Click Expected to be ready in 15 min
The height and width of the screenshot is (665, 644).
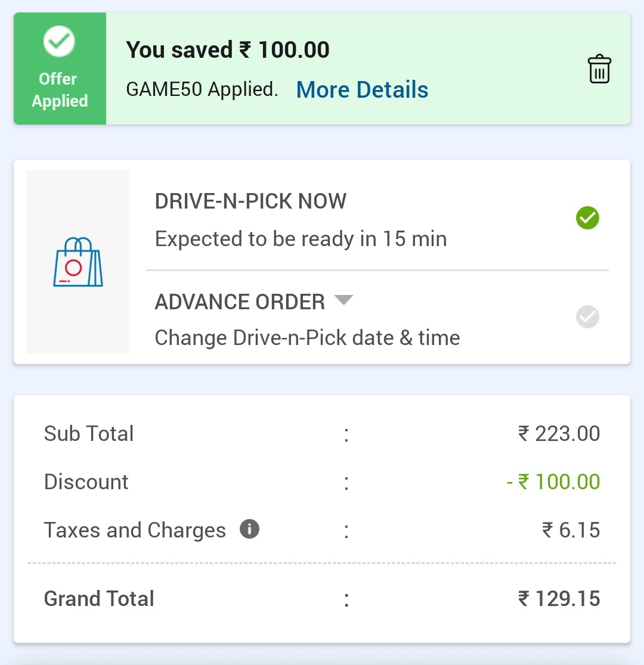[x=301, y=239]
